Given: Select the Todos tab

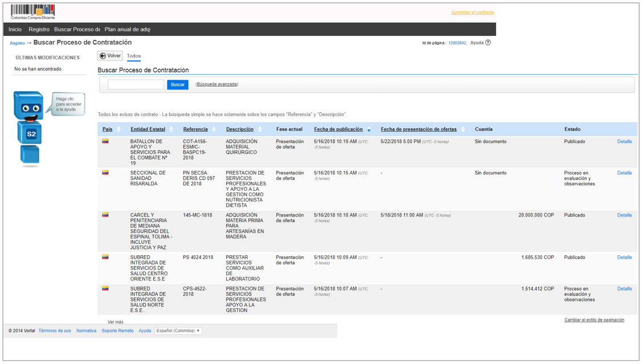Looking at the screenshot, I should [134, 56].
